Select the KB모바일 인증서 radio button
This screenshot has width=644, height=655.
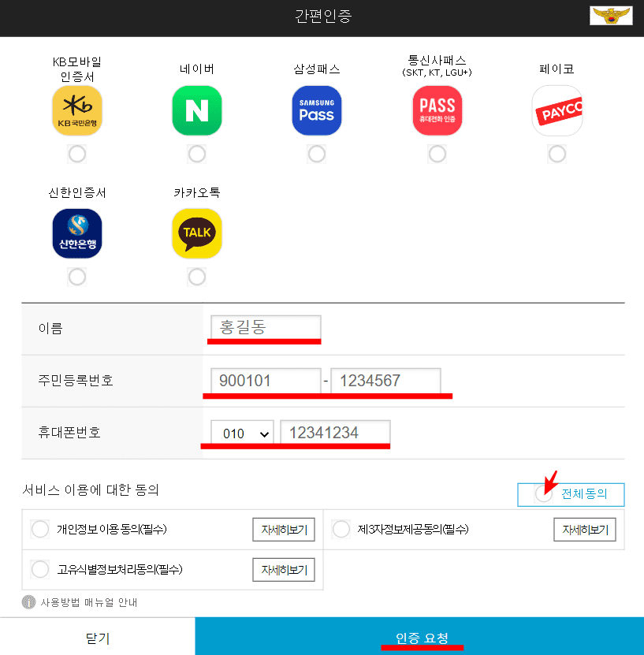[77, 154]
